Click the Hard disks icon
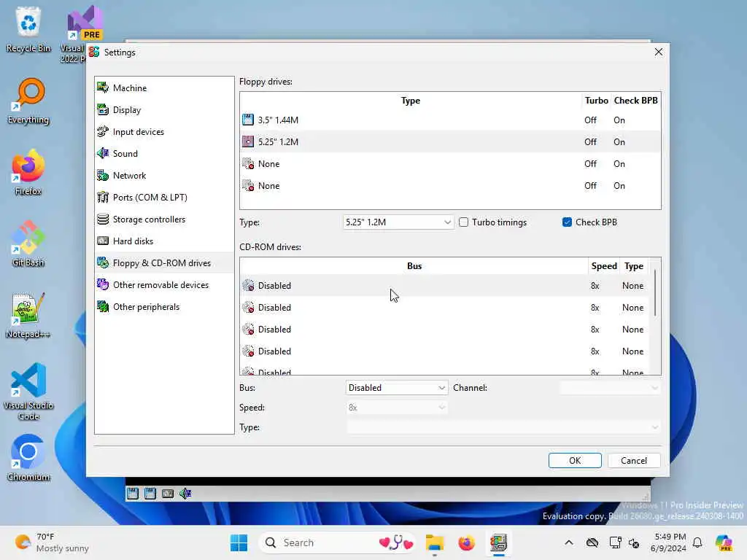 [x=103, y=241]
